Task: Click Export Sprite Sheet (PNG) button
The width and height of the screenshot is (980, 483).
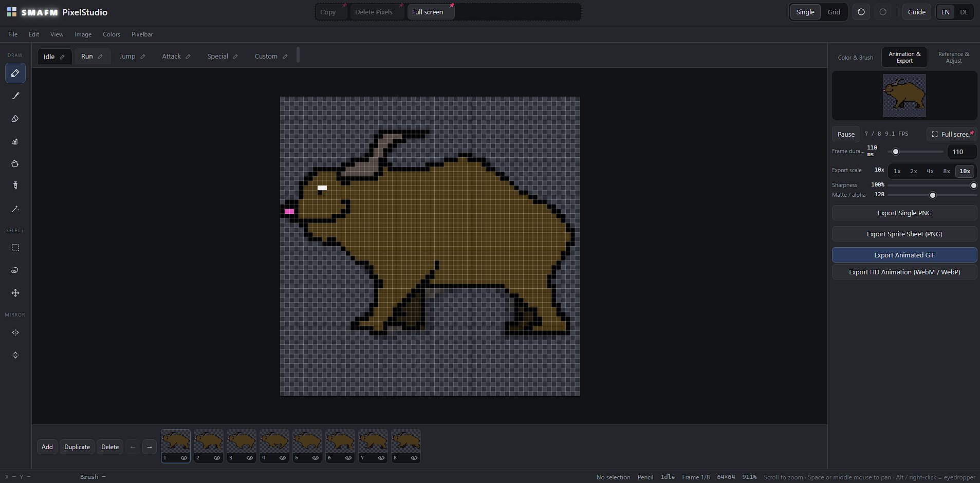Action: [x=904, y=234]
